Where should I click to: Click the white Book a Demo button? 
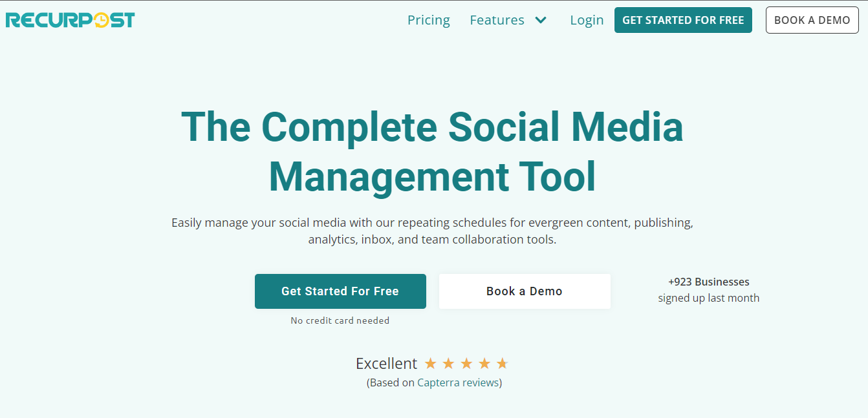point(525,291)
